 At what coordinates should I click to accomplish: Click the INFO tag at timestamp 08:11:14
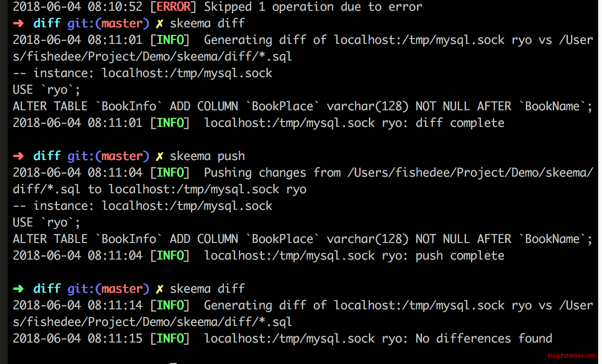coord(170,305)
